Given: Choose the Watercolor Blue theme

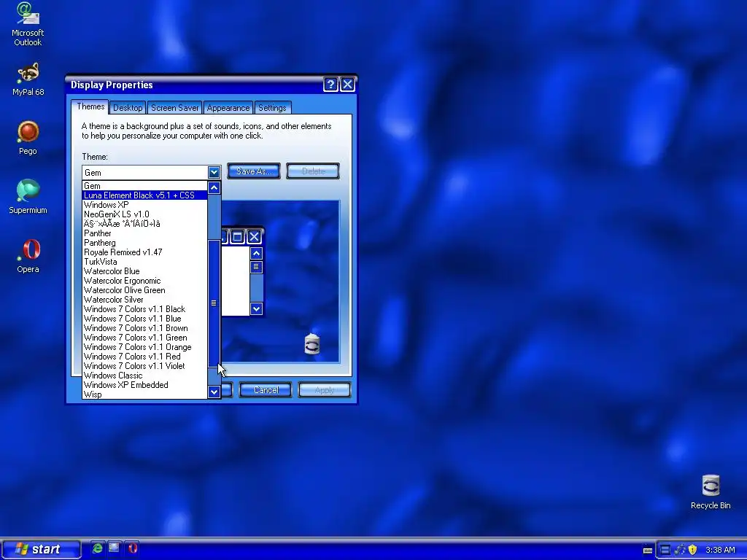Looking at the screenshot, I should coord(145,271).
